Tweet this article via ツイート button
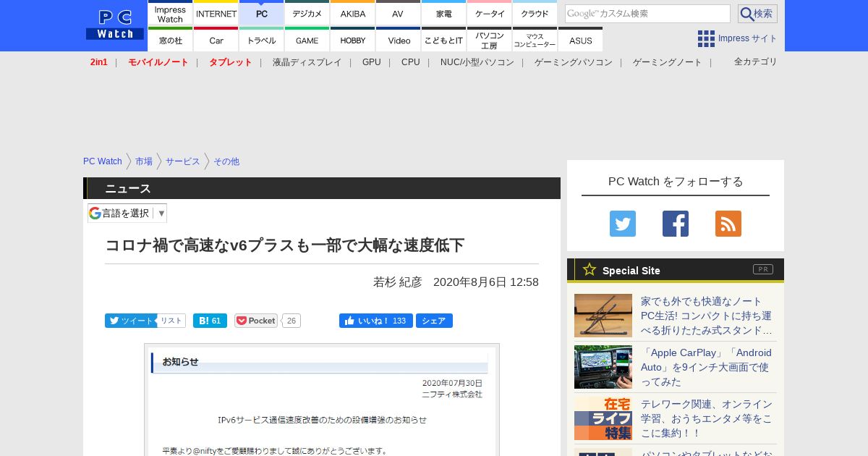This screenshot has height=456, width=868. 131,321
